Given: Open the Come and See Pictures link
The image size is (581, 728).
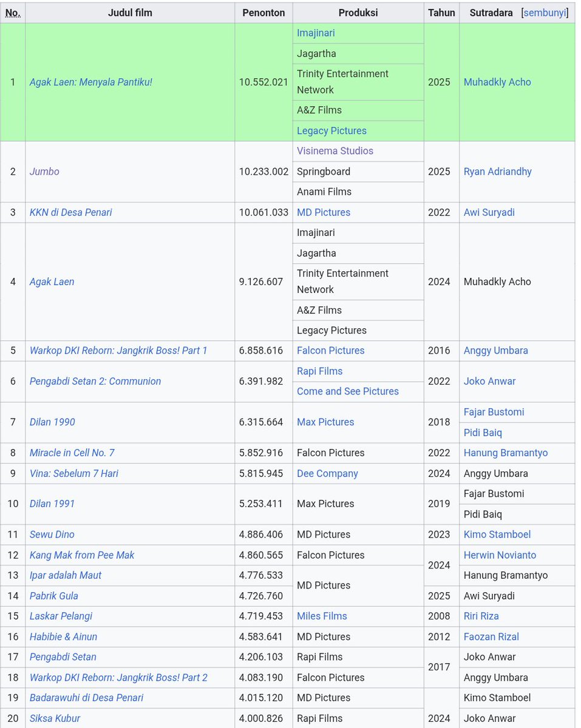Looking at the screenshot, I should pyautogui.click(x=348, y=391).
